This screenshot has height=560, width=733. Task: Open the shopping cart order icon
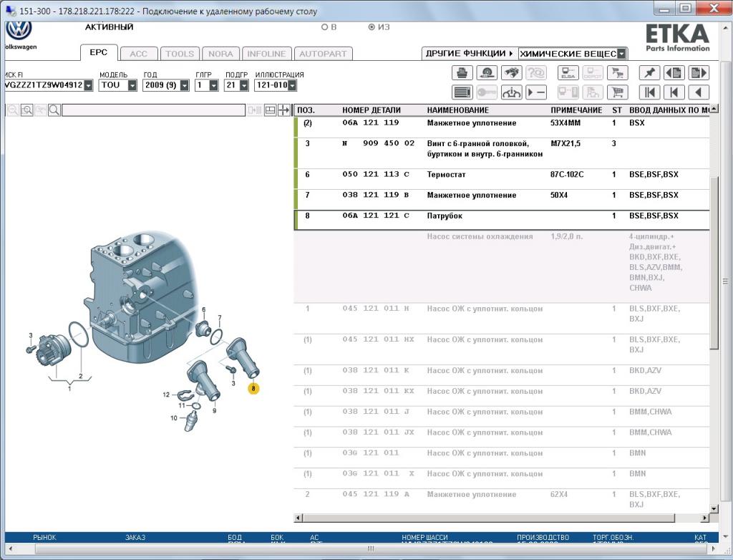click(x=618, y=92)
